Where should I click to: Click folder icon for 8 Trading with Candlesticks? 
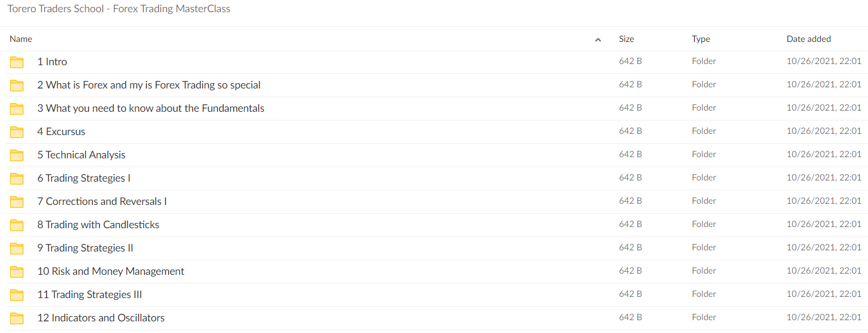point(17,225)
